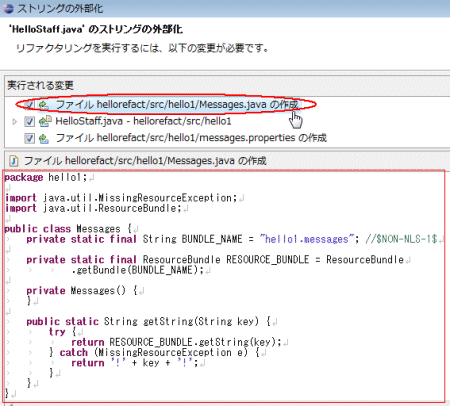Click the BUNDLE_NAME declaration line
Screen dimensions: 450x406
232,239
